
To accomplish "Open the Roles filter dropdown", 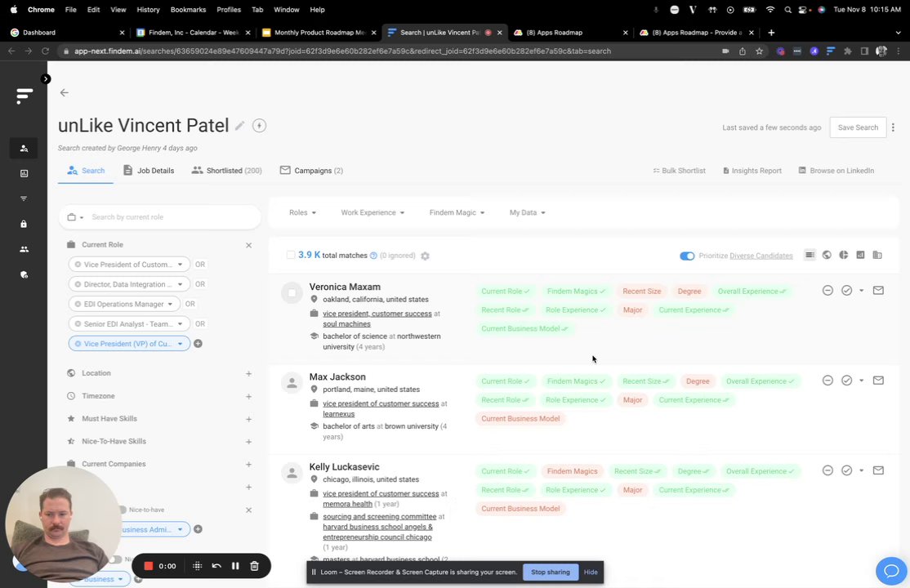I will point(302,212).
